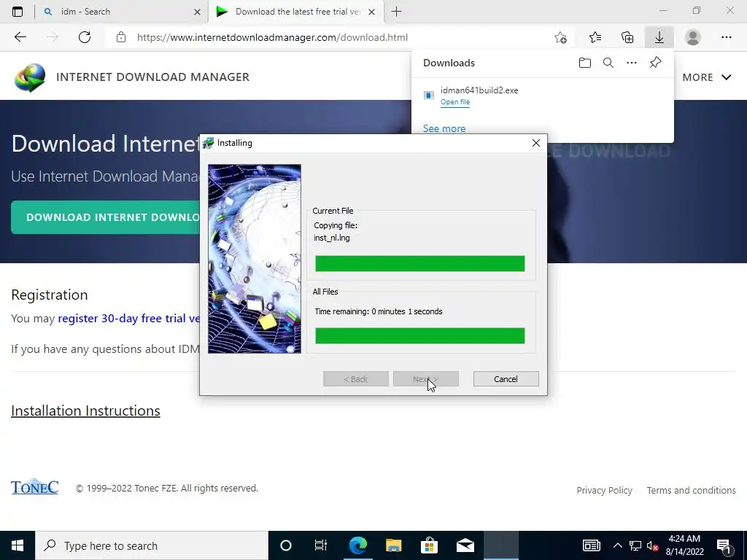Open the Windows Start menu

(18, 545)
